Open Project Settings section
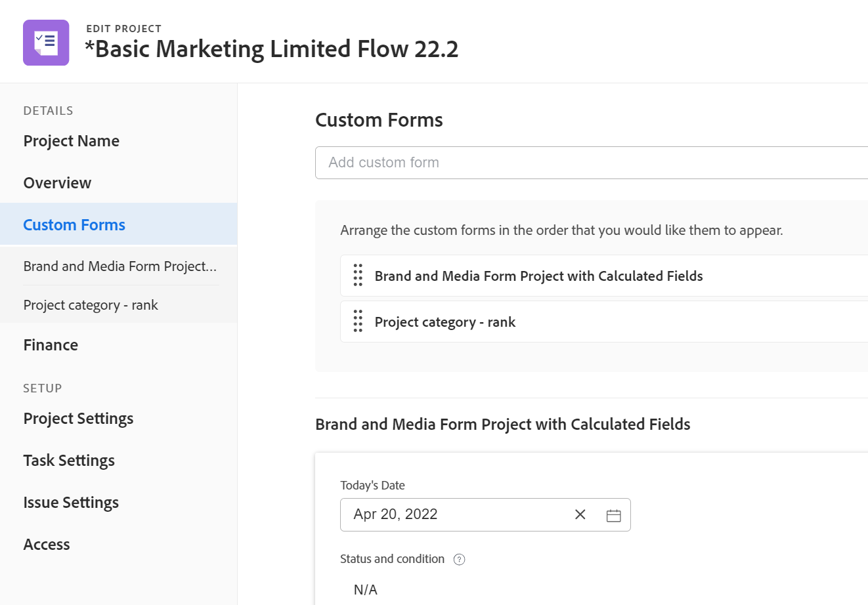This screenshot has width=868, height=605. point(79,419)
